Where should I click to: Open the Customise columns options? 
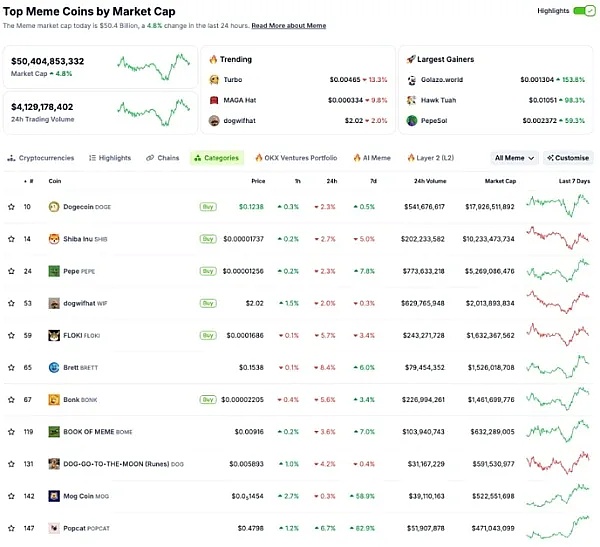568,158
